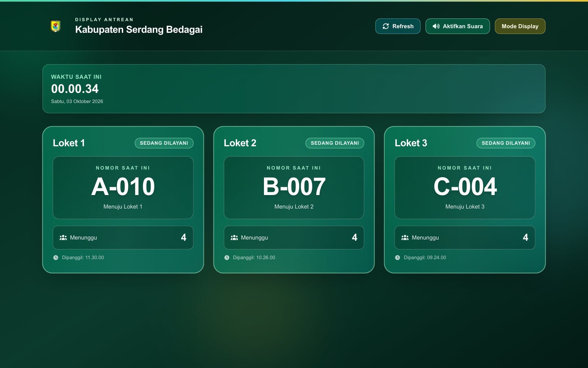This screenshot has width=588, height=368.
Task: Click the Dipanggil: 09.24.00 timestamp
Action: click(x=425, y=258)
